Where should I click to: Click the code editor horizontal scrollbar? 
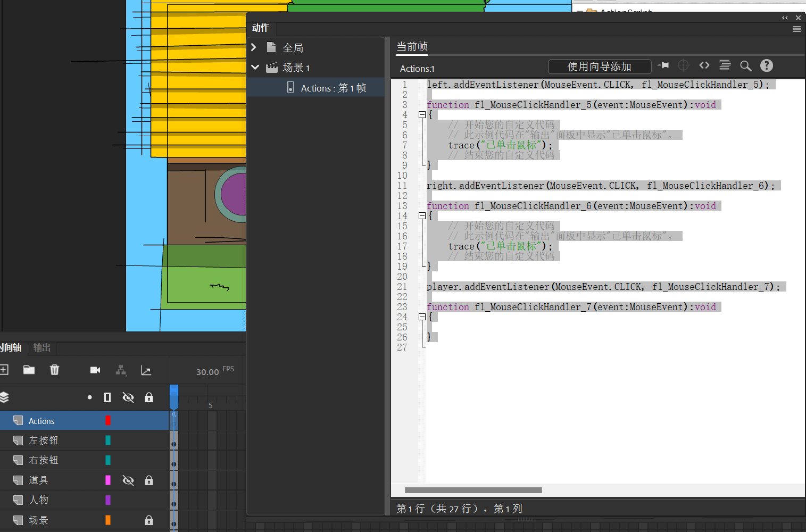[473, 491]
